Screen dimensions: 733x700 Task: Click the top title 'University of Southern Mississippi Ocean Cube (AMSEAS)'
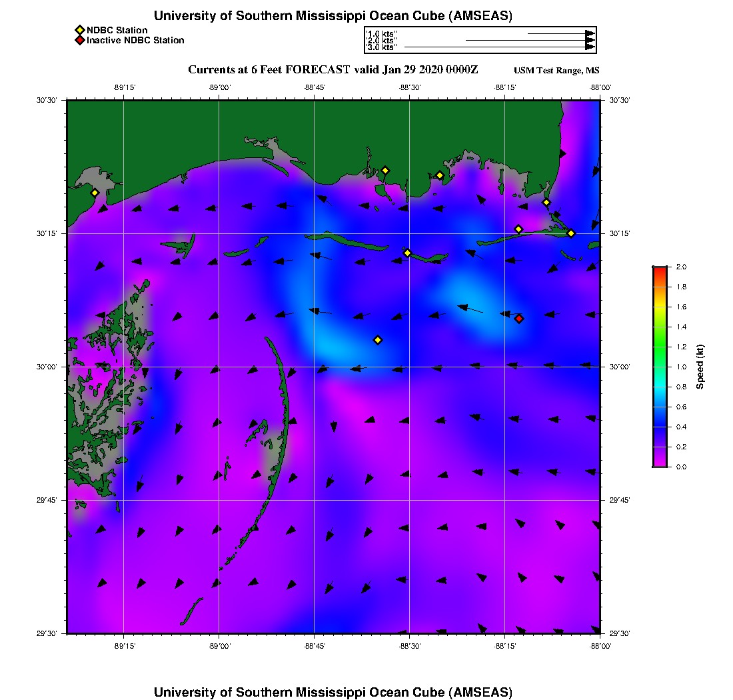pos(333,15)
